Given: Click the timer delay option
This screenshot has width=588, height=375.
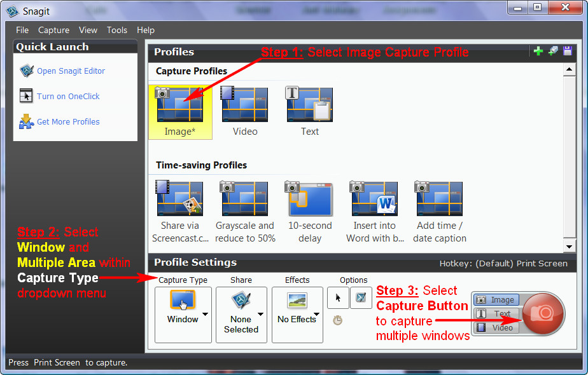Looking at the screenshot, I should coord(337,320).
